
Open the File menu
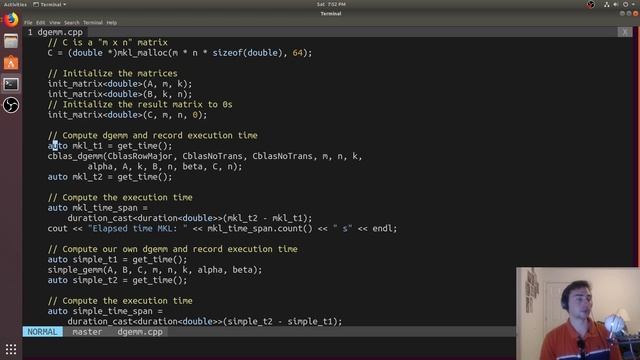pos(28,23)
